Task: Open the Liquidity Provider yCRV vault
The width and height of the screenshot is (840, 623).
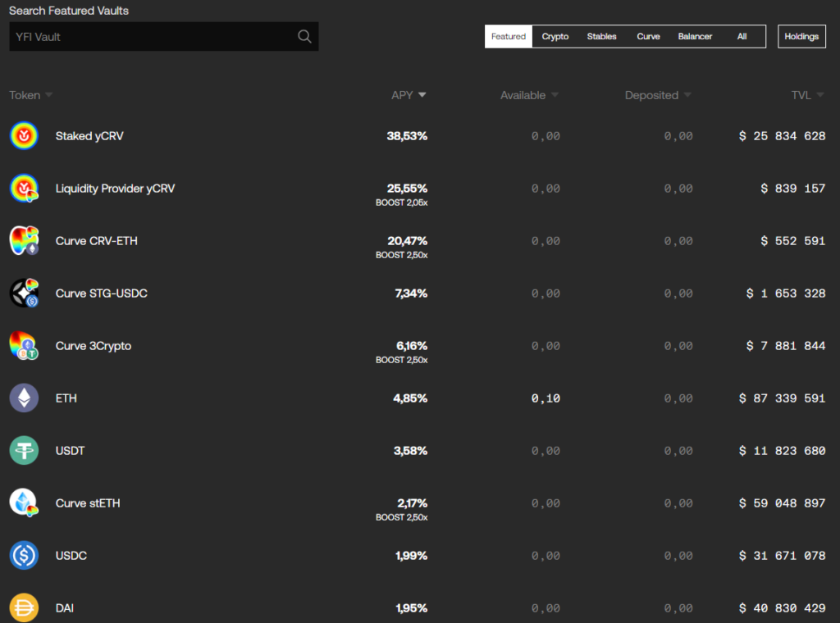Action: (115, 189)
